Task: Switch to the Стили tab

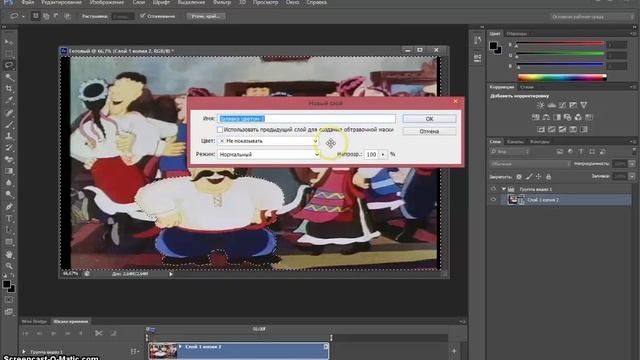Action: (527, 87)
